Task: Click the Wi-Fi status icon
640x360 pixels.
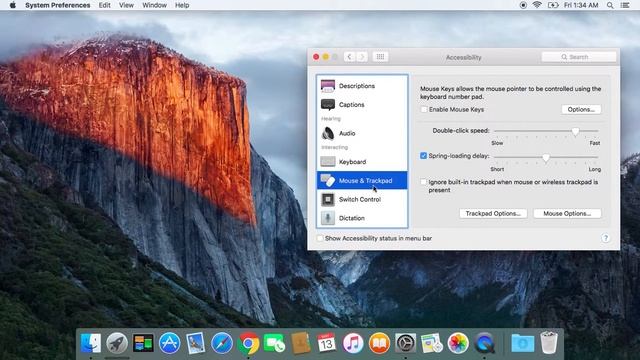Action: [x=537, y=5]
